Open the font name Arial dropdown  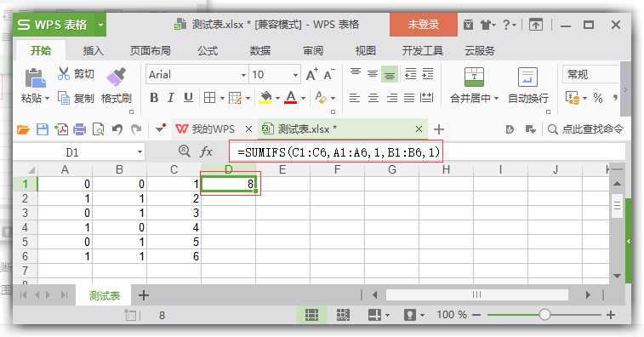click(x=243, y=75)
